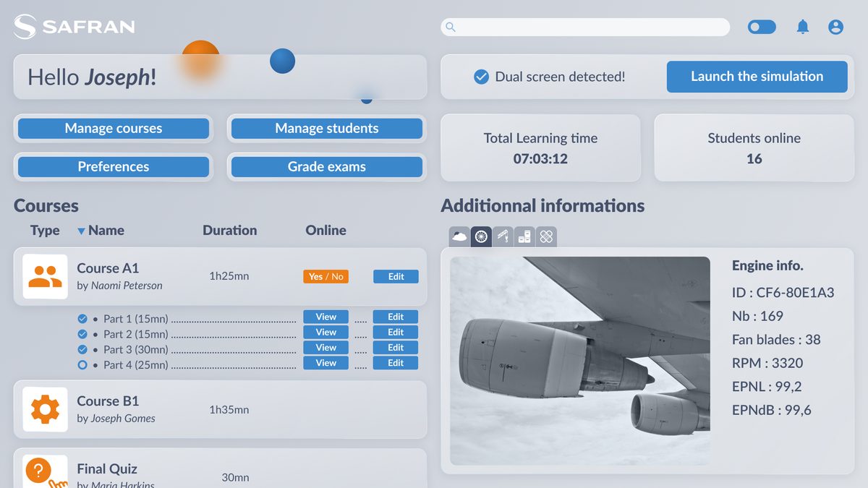Toggle the switch next to the bell
Screen dimensions: 868x488
click(762, 27)
